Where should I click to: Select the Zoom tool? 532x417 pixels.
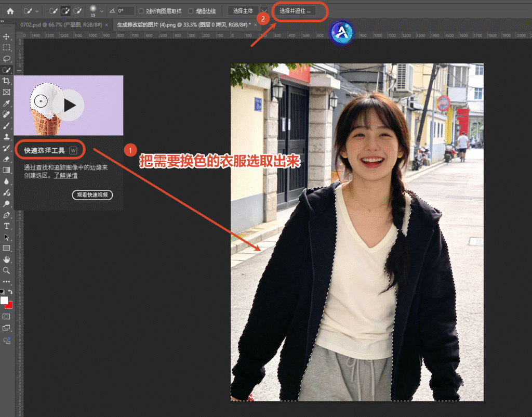6,271
